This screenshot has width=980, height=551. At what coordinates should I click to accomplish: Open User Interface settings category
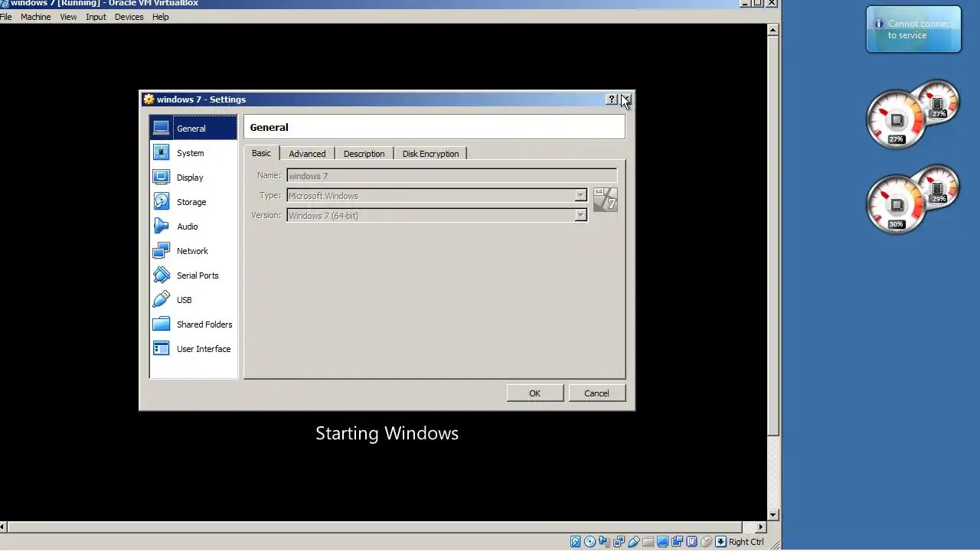tap(193, 348)
